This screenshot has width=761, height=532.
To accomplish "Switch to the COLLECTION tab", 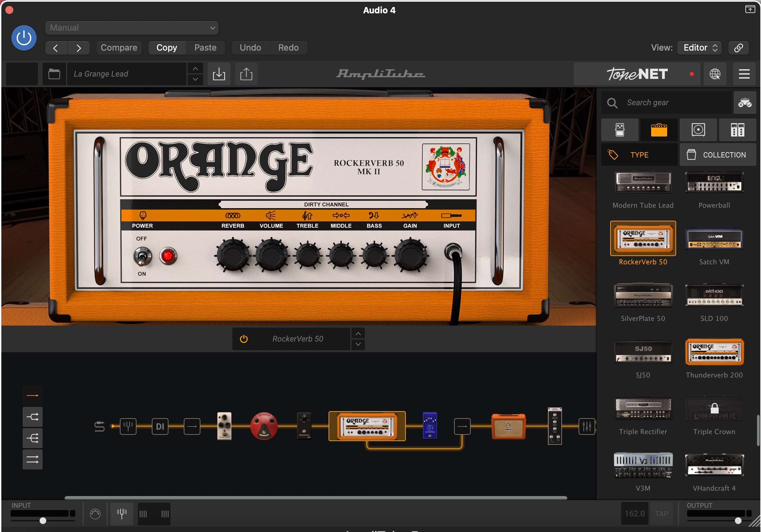I will click(x=718, y=155).
